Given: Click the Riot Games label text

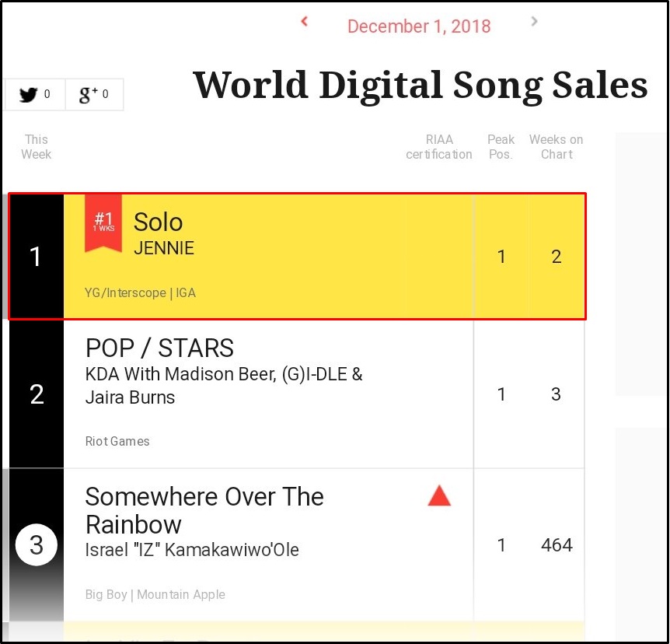Looking at the screenshot, I should pos(117,441).
